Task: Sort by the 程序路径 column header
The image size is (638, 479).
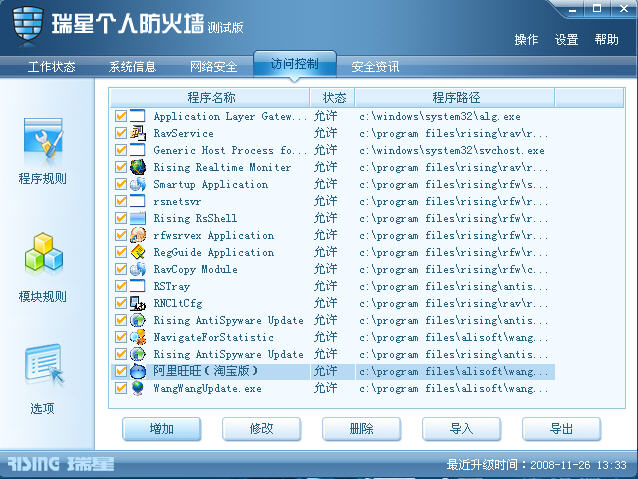Action: (455, 98)
